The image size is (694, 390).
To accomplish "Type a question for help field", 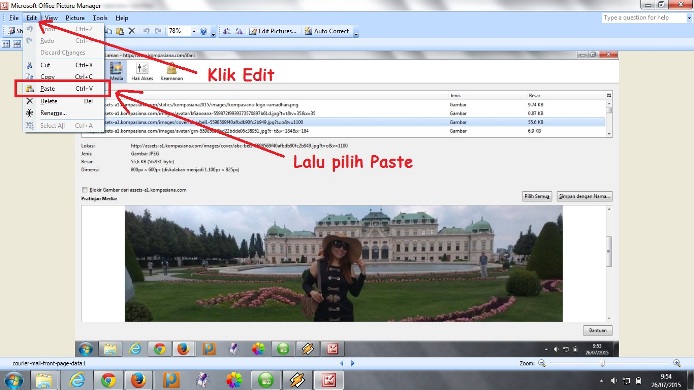I will point(644,18).
